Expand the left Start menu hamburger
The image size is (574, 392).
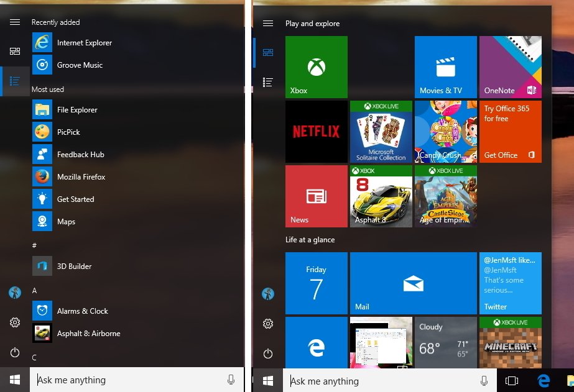(15, 22)
